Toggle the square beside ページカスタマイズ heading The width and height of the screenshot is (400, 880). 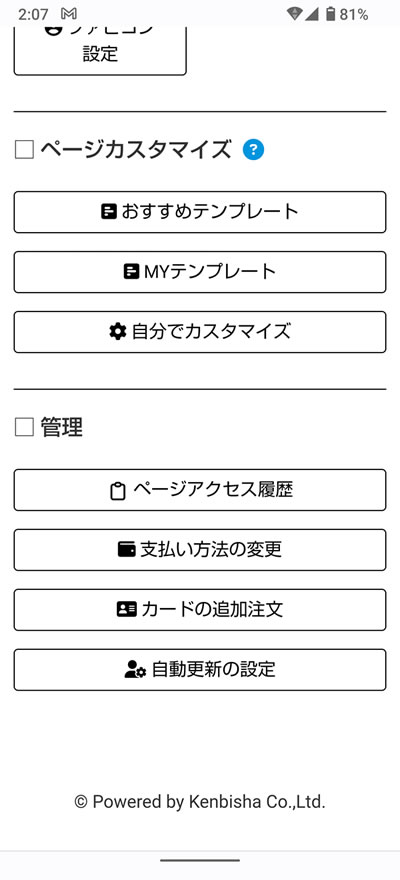[x=25, y=150]
